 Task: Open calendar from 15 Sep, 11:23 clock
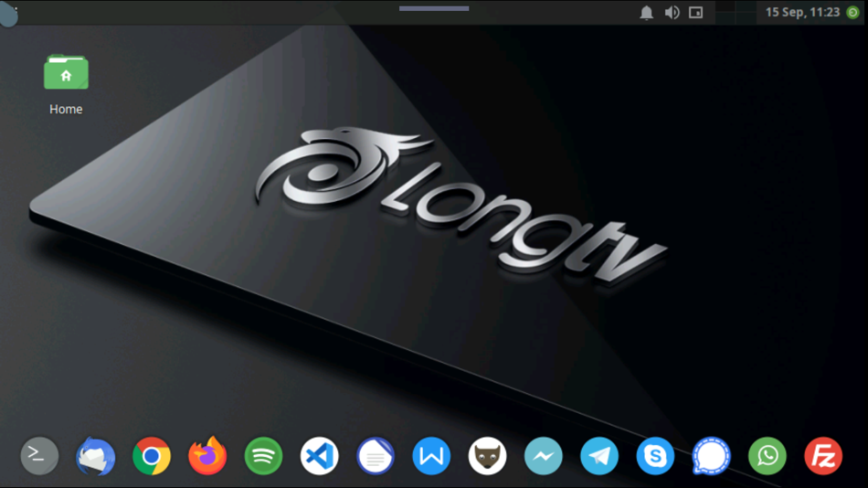[x=802, y=12]
